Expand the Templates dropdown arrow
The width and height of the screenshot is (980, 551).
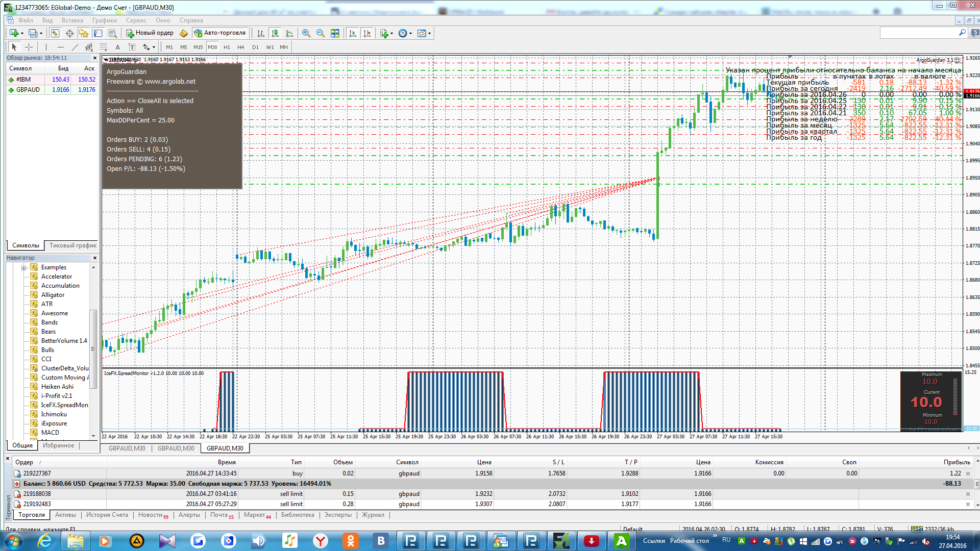coord(429,33)
